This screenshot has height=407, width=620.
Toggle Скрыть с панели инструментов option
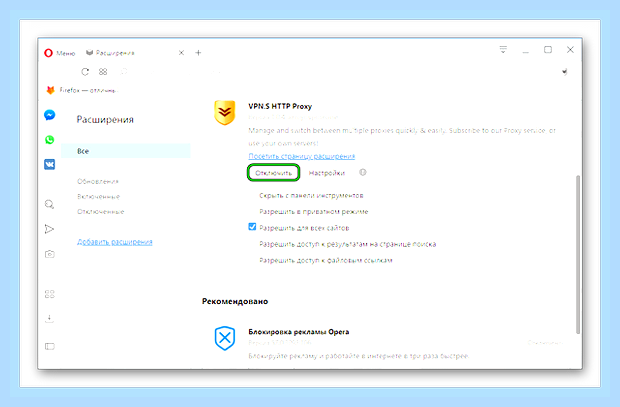(311, 195)
